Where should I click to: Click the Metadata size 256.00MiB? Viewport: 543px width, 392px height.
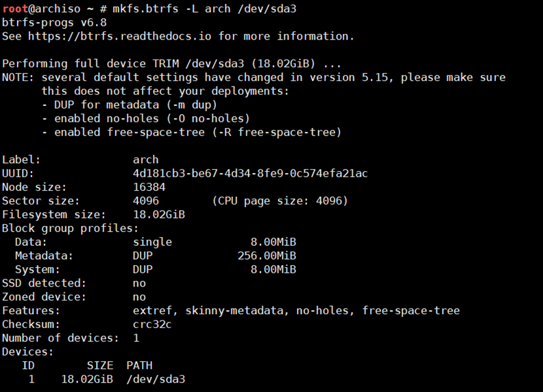pos(267,256)
